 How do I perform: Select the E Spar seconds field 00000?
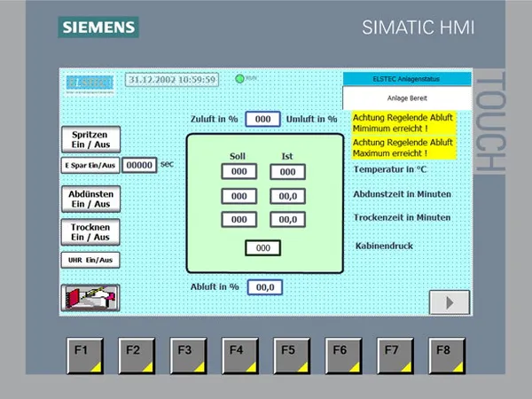pyautogui.click(x=139, y=165)
